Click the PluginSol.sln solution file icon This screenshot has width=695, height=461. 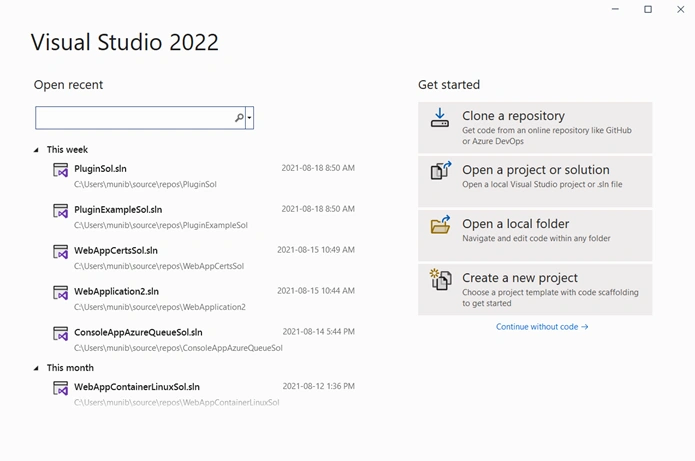(x=60, y=170)
